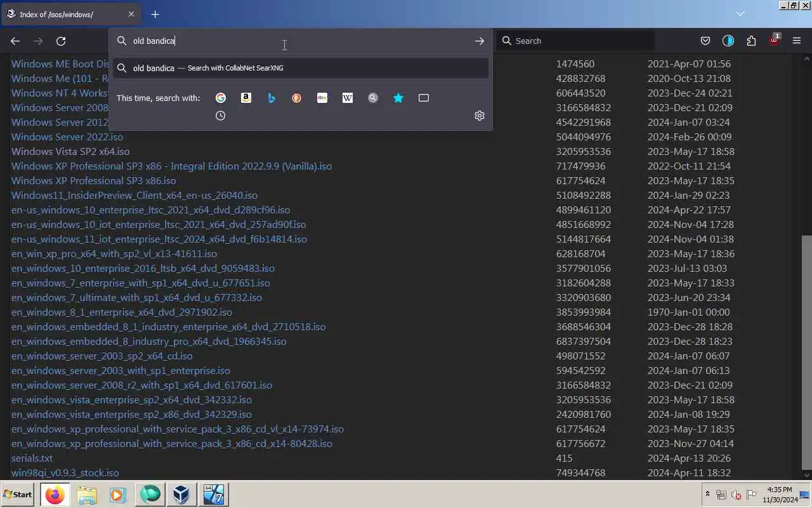The image size is (812, 508).
Task: Reload the current page
Action: tap(61, 41)
